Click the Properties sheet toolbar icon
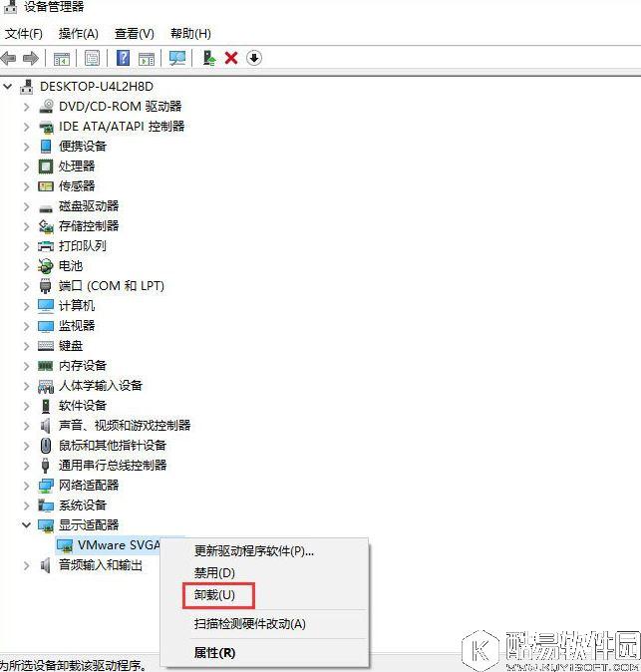Screen dimensions: 641x672 [x=92, y=58]
